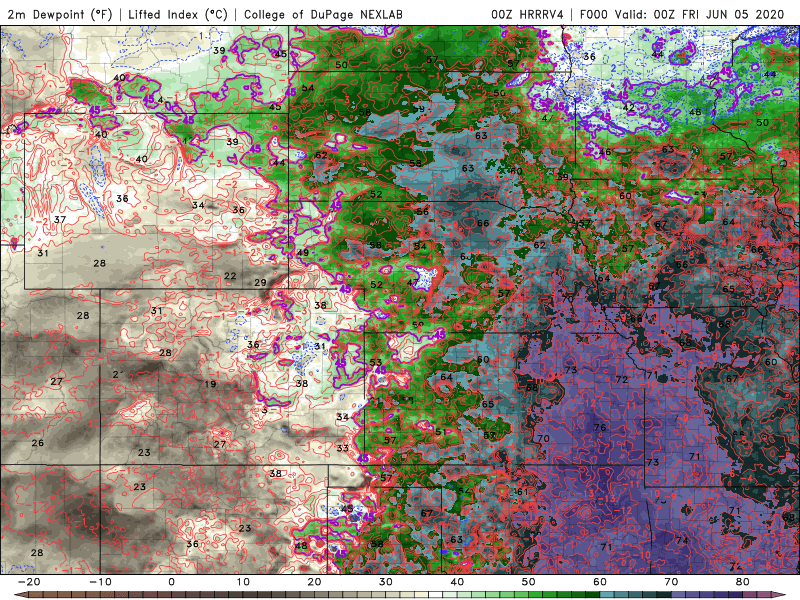The height and width of the screenshot is (600, 800).
Task: Click the "33" dewpoint value on map
Action: point(342,448)
